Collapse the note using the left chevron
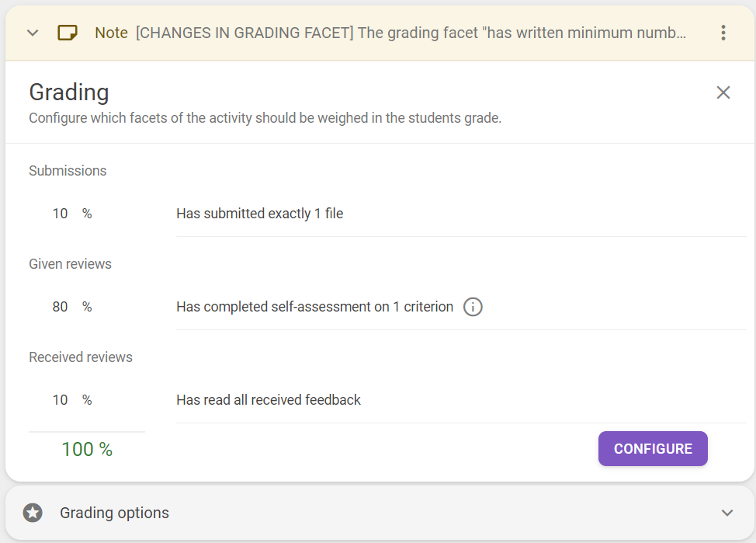Viewport: 756px width, 543px height. coord(33,33)
